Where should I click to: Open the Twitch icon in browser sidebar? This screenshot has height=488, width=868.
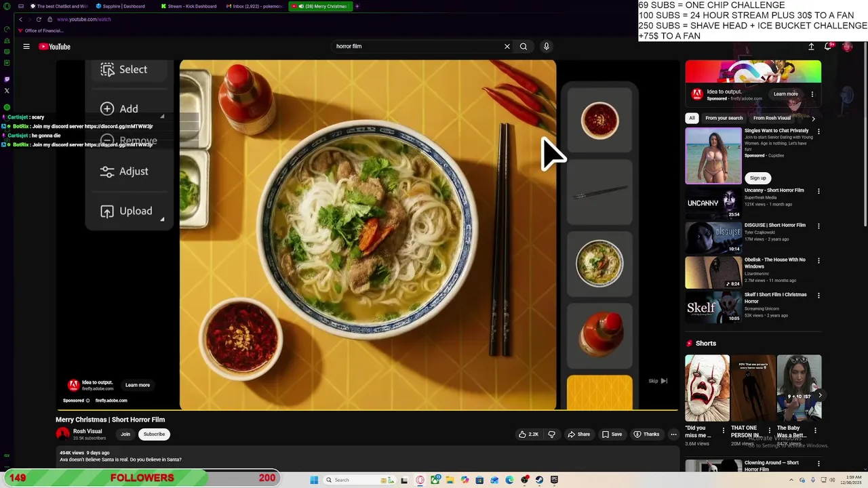pyautogui.click(x=7, y=79)
